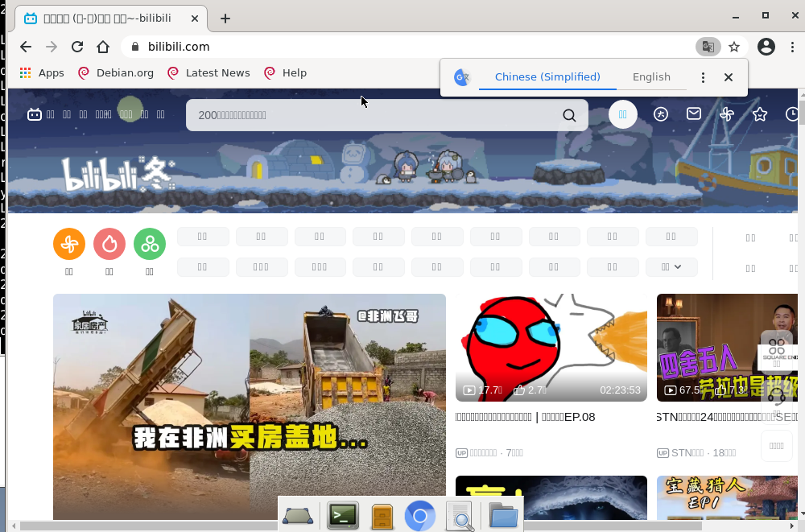Open the Apps bookmark shortcut
Image resolution: width=805 pixels, height=532 pixels.
click(42, 73)
